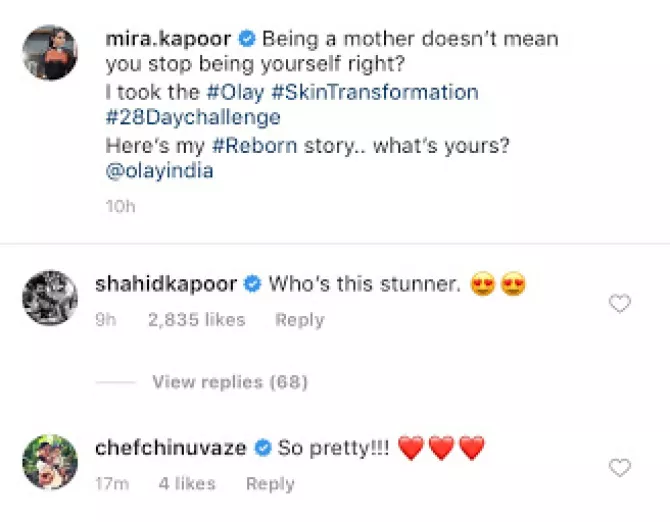Open shahidkapoor's profile picture

pyautogui.click(x=49, y=297)
